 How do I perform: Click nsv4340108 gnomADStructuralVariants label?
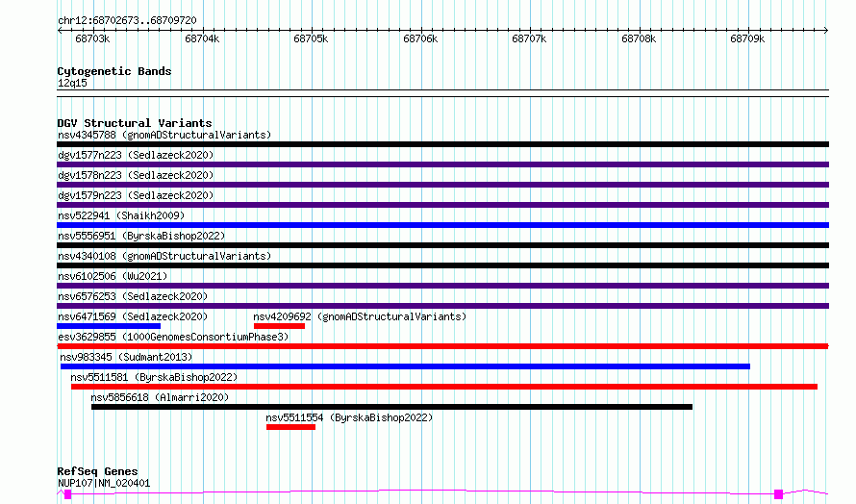point(164,256)
